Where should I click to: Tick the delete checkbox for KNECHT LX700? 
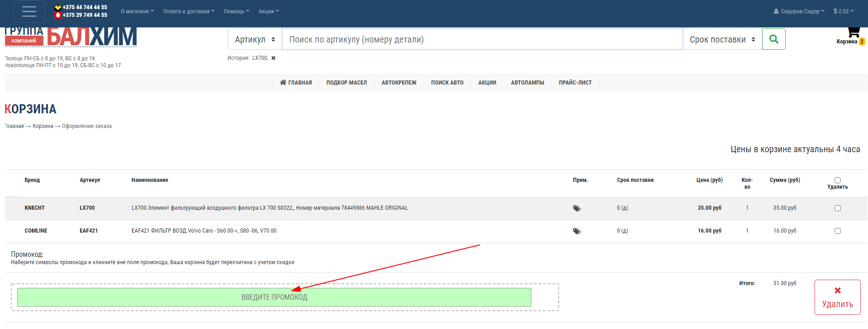837,208
